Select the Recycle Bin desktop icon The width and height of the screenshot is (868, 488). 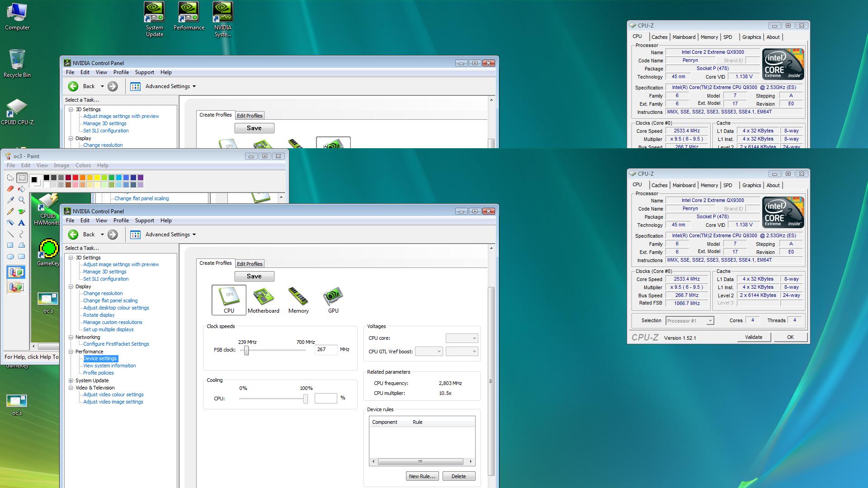point(17,64)
